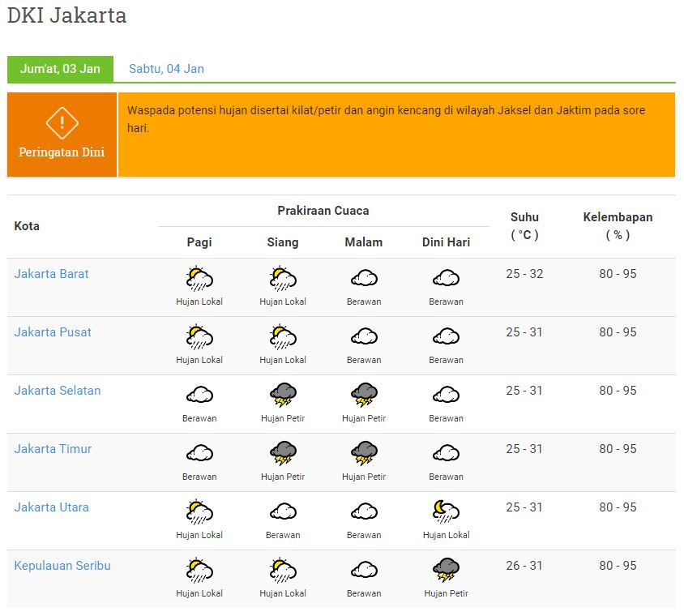This screenshot has height=616, width=684.
Task: Click the Kepulauan Seribu temperature 26 - 31
Action: click(x=524, y=566)
